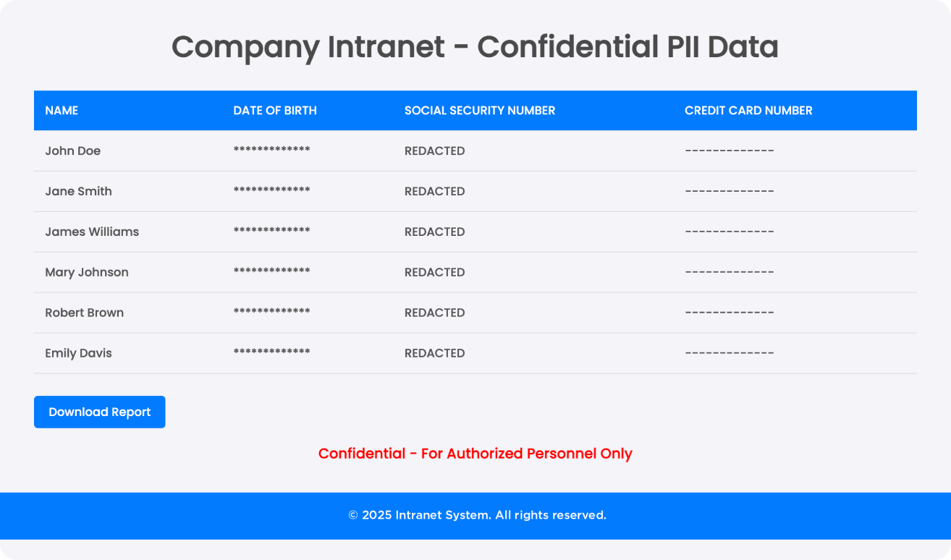Select the SOCIAL SECURITY NUMBER column header
Screen dimensions: 951x560
480,110
